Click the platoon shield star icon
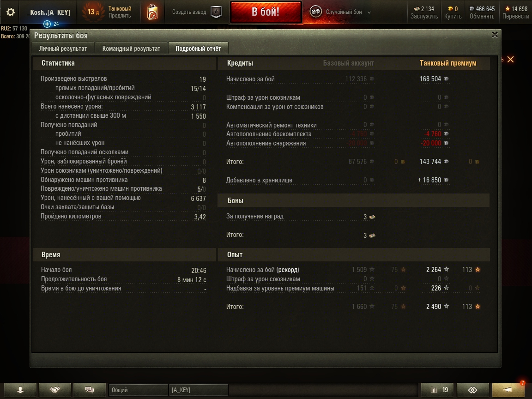 tap(216, 12)
